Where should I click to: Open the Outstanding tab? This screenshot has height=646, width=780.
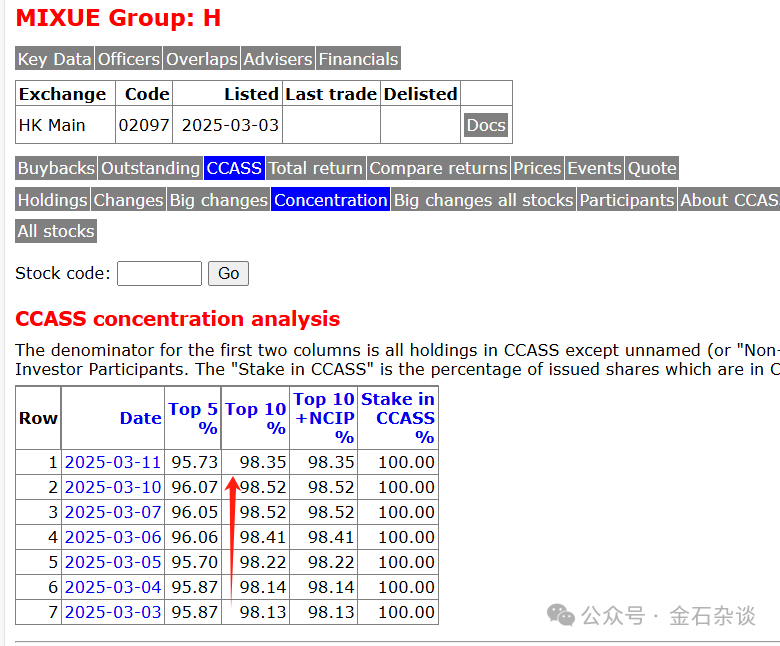pos(150,168)
